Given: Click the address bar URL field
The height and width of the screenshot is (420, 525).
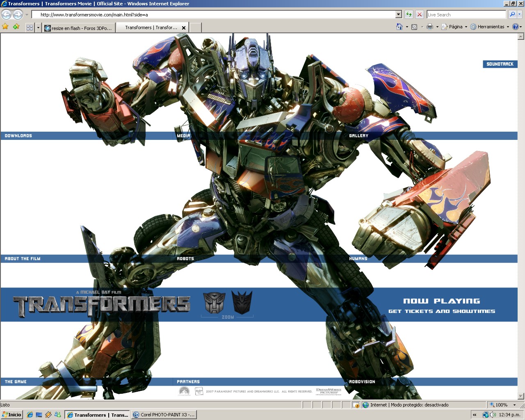Looking at the screenshot, I should tap(213, 15).
